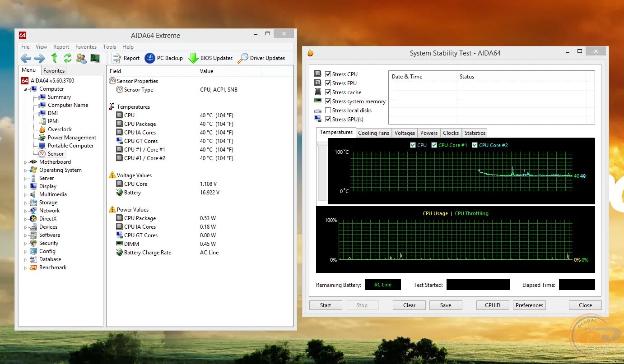Toggle the CPU graph legend checkbox
This screenshot has width=624, height=364.
point(413,145)
